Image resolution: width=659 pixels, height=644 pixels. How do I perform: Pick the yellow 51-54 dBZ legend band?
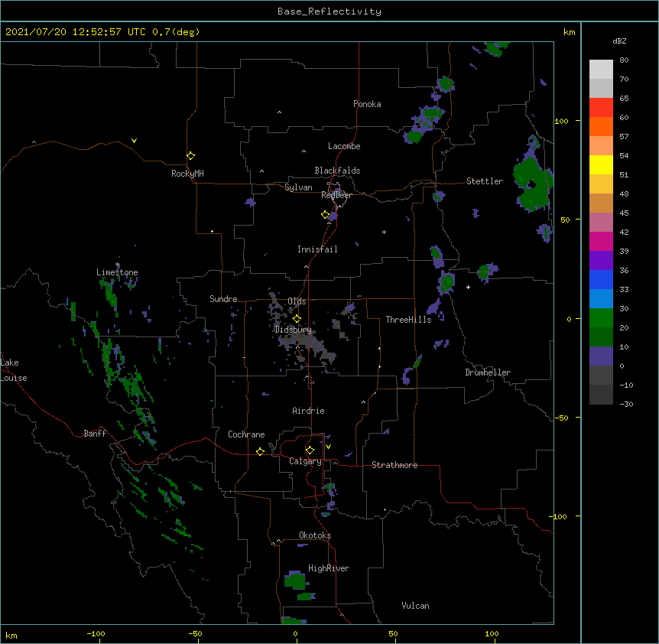[x=601, y=164]
